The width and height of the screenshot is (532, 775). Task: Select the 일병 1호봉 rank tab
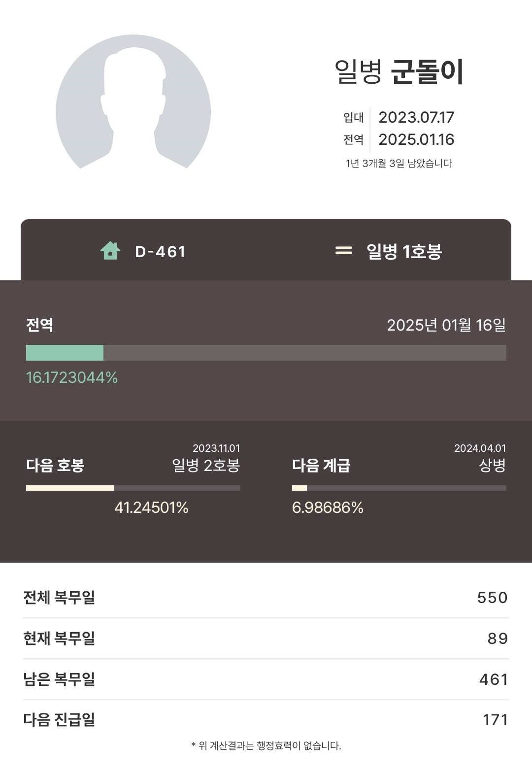pyautogui.click(x=404, y=252)
